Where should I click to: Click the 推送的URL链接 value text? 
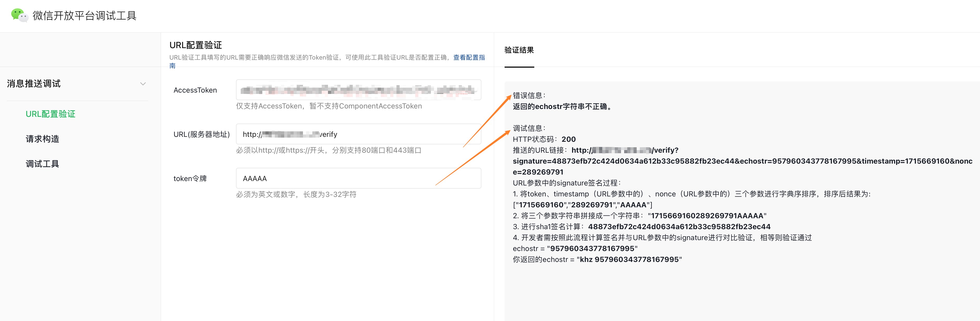tap(742, 161)
